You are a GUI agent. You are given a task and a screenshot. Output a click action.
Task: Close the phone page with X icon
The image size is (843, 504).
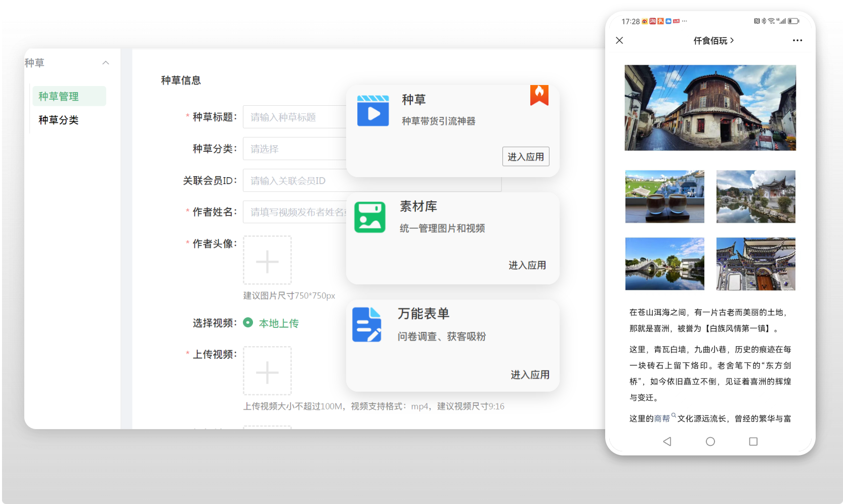point(619,40)
